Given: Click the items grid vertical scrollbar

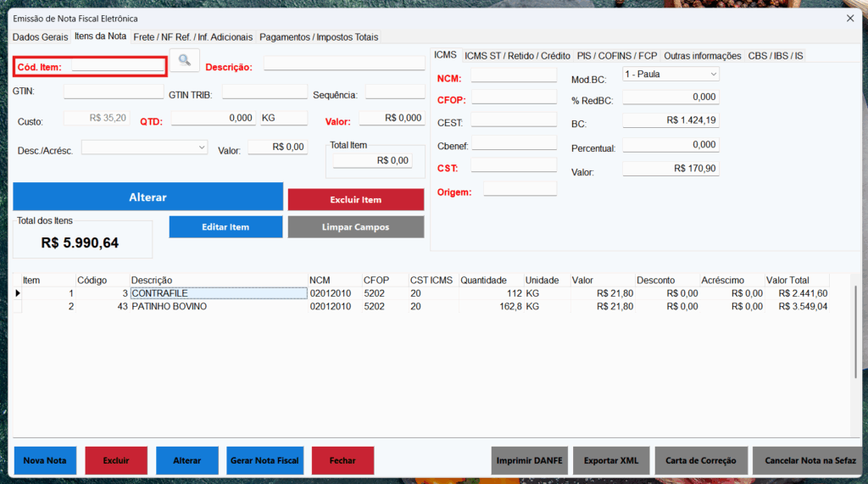Looking at the screenshot, I should [x=854, y=332].
